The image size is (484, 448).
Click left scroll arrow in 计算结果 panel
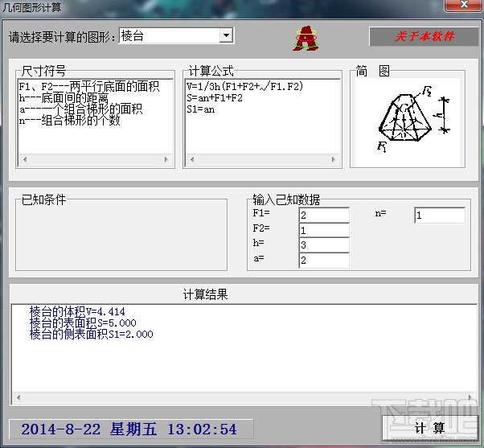18,397
